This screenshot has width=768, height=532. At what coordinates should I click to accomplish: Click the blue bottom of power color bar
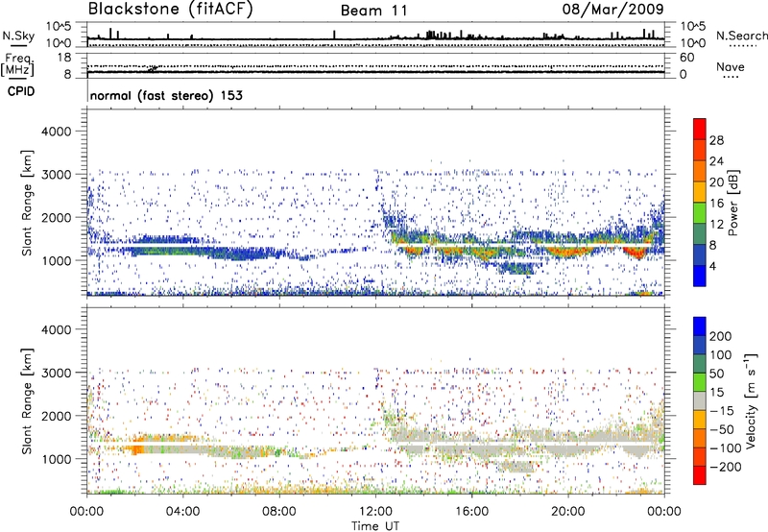click(x=700, y=276)
